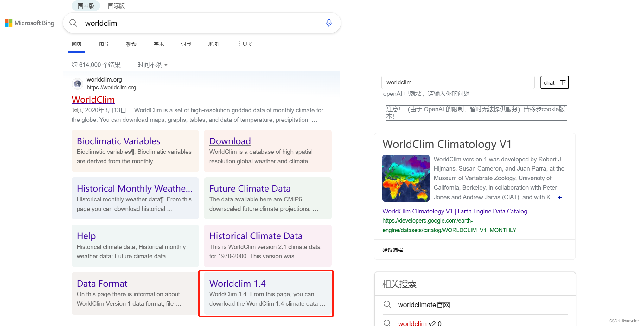This screenshot has height=326, width=644.
Task: Open the WorldClim main result title
Action: pyautogui.click(x=93, y=100)
